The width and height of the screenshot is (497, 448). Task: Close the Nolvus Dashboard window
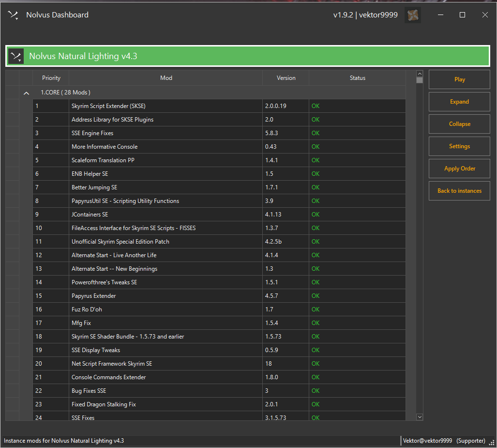(485, 15)
